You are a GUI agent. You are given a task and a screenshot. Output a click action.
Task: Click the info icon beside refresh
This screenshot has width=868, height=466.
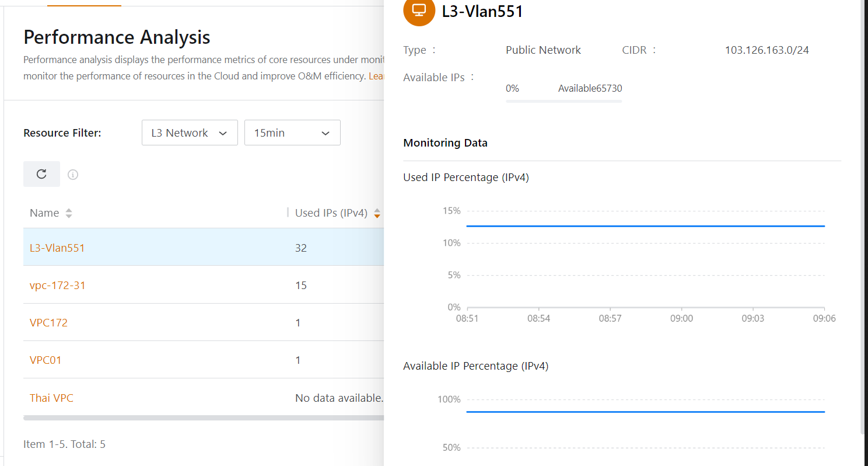(73, 175)
